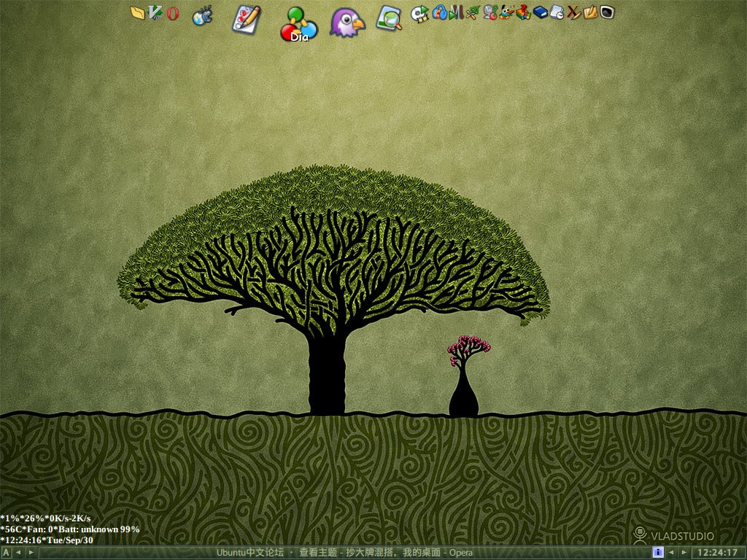Launch the Vim editor from the dock
The image size is (747, 560).
[x=155, y=12]
